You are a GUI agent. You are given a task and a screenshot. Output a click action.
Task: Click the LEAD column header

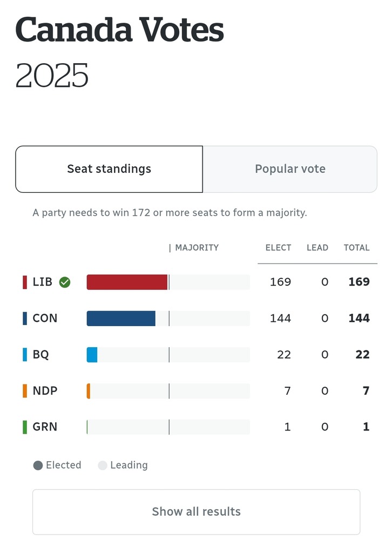317,248
